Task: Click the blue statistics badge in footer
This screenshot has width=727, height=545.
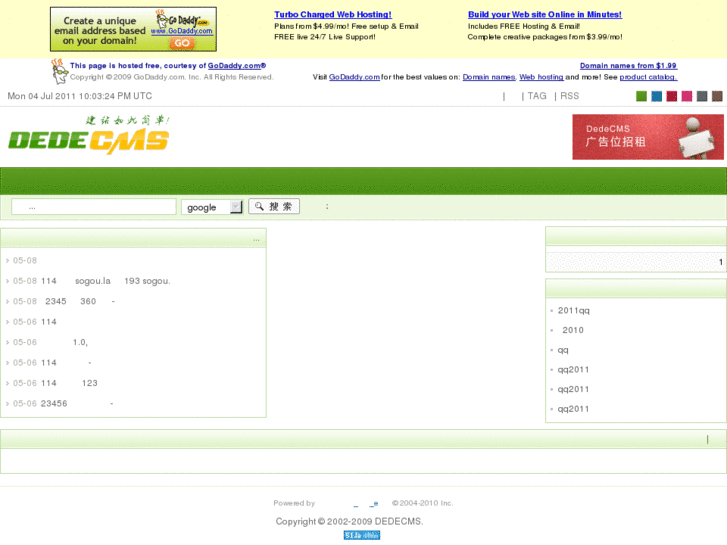Action: click(362, 535)
